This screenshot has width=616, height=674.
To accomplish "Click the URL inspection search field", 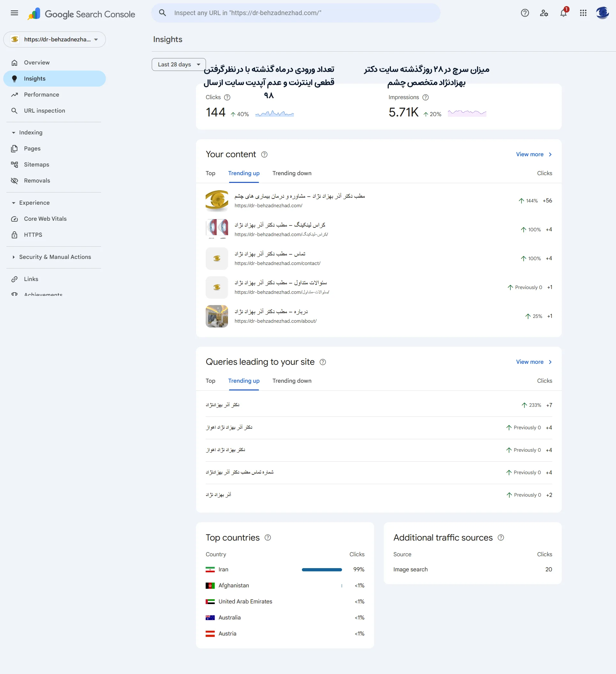I will tap(295, 13).
